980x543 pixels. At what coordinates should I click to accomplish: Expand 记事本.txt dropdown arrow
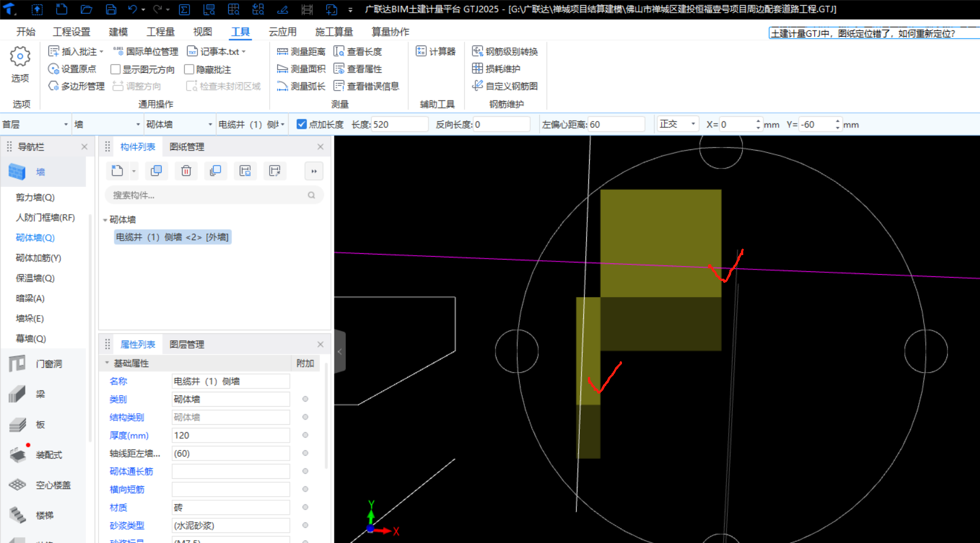[x=244, y=51]
